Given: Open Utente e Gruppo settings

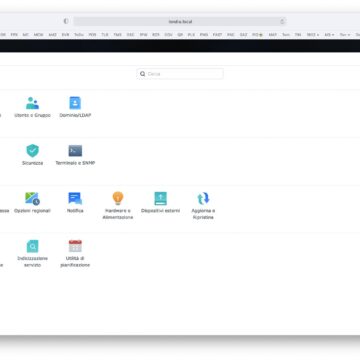Looking at the screenshot, I should pyautogui.click(x=32, y=107).
